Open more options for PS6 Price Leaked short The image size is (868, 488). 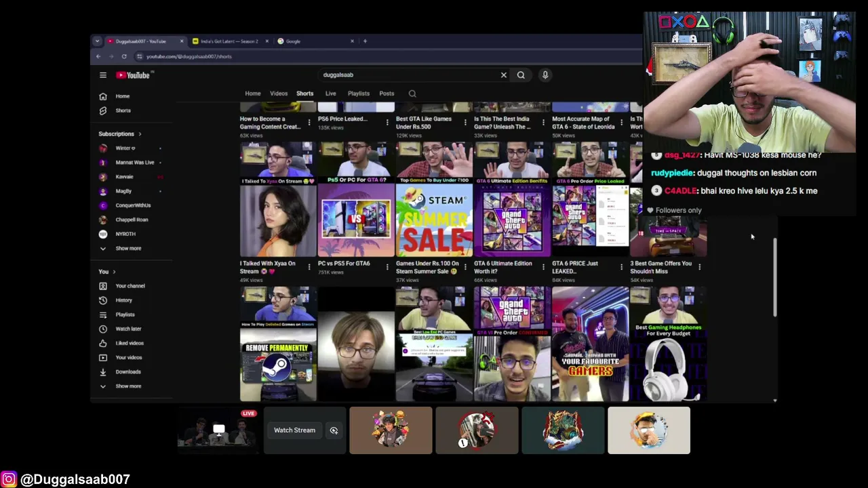point(387,123)
